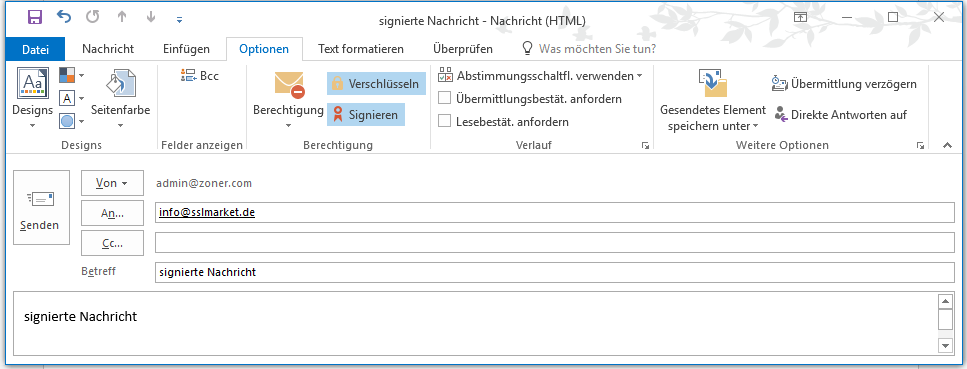Open the Überprüfen tab
The height and width of the screenshot is (369, 967).
[x=463, y=49]
